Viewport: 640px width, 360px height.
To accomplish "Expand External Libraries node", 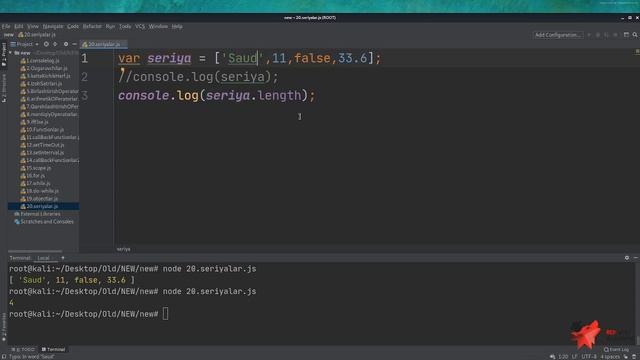I will tap(38, 214).
